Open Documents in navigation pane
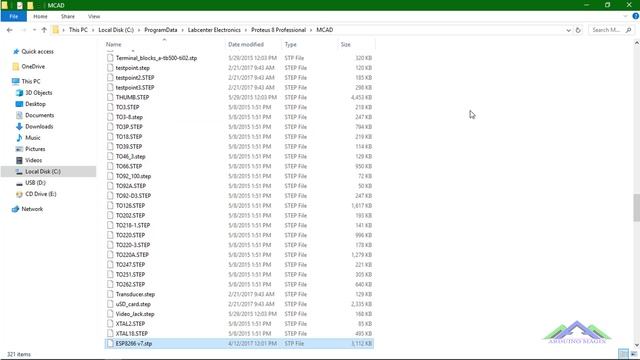640x360 pixels. (x=39, y=115)
